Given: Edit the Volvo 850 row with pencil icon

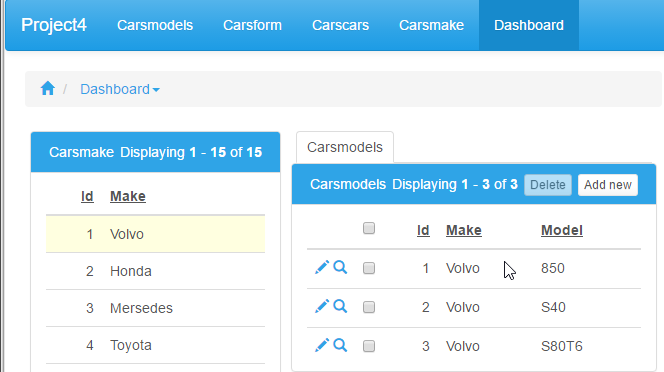Looking at the screenshot, I should pyautogui.click(x=321, y=268).
